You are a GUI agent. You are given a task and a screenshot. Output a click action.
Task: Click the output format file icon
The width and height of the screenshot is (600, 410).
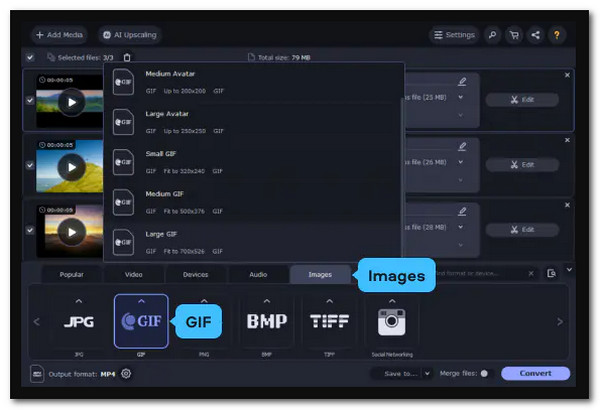point(37,374)
